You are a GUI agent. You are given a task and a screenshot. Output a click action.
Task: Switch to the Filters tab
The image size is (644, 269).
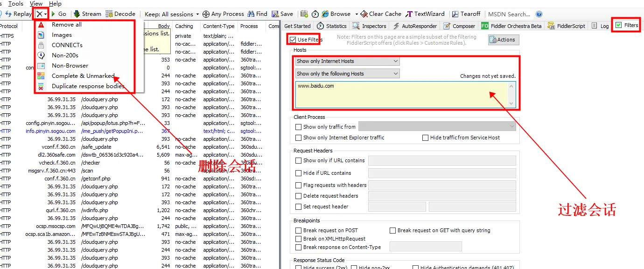(627, 25)
